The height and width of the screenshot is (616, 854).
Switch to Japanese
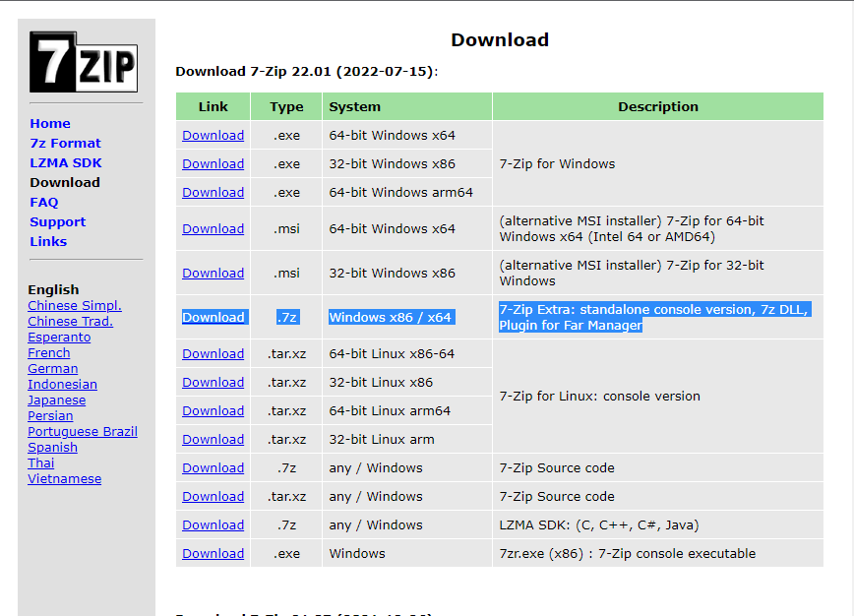[x=57, y=400]
